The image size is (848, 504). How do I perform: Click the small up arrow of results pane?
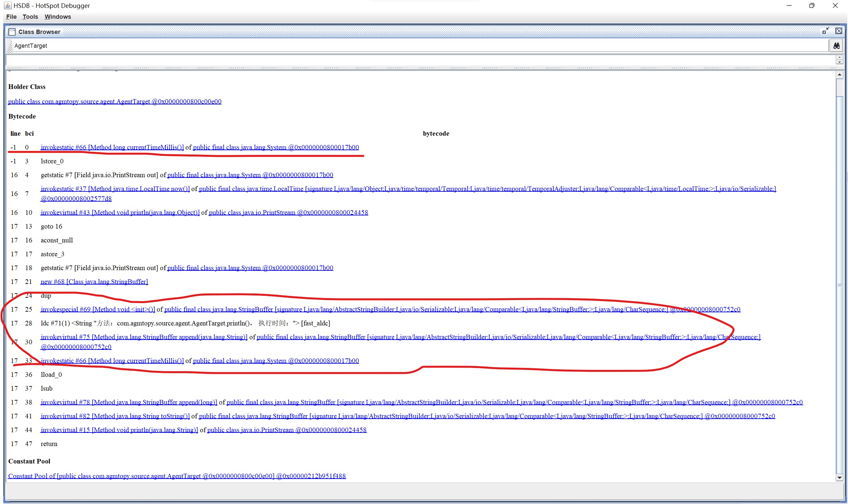pos(839,57)
